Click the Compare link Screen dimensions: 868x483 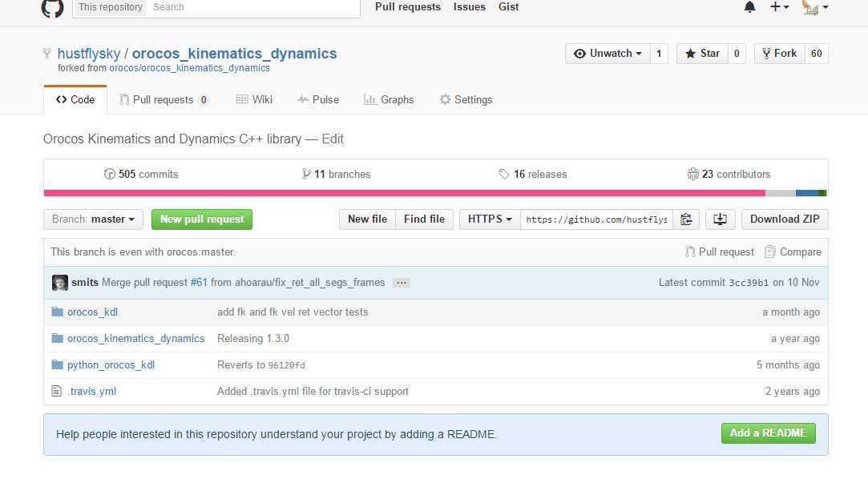click(793, 252)
